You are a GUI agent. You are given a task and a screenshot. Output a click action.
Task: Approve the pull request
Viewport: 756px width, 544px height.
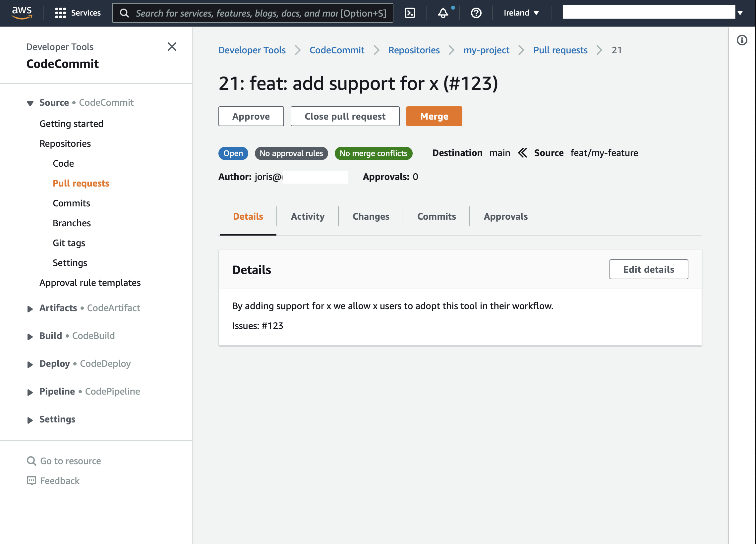251,116
